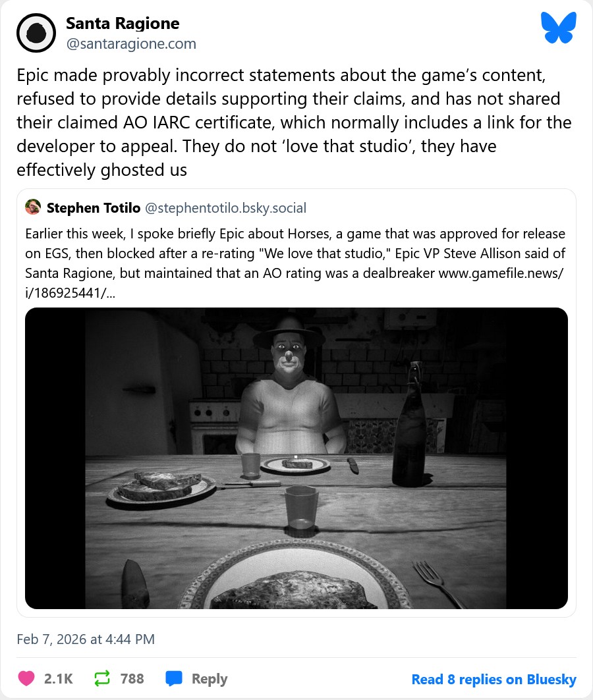Image resolution: width=593 pixels, height=700 pixels.
Task: Click the 788 reposts count
Action: click(x=132, y=679)
